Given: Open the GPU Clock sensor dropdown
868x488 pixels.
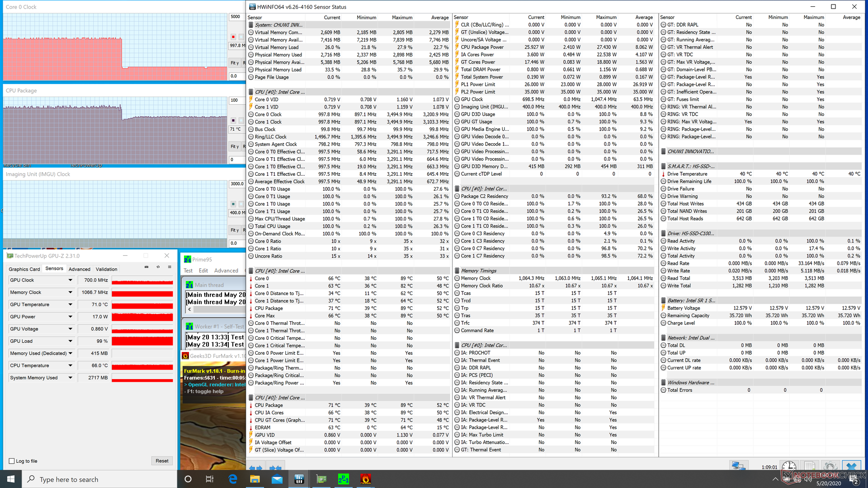Looking at the screenshot, I should click(x=71, y=280).
